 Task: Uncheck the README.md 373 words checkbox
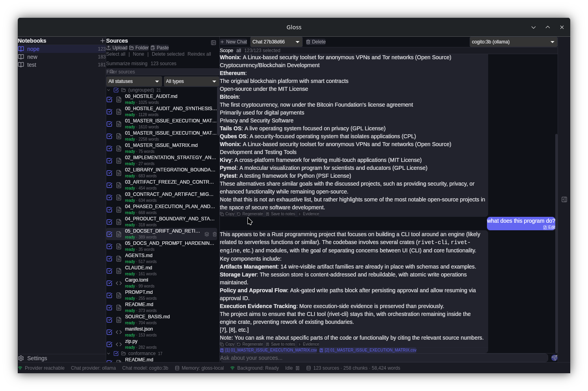tap(109, 308)
